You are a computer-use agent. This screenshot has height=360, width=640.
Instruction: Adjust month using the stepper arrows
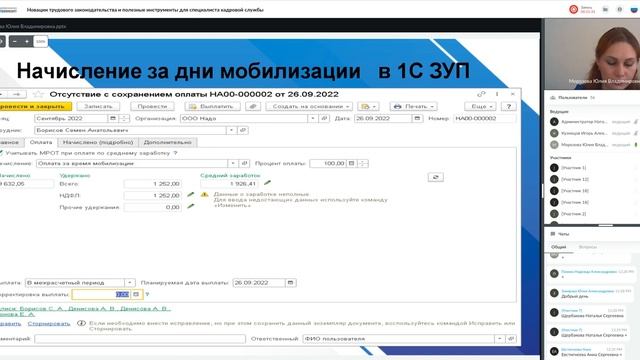click(x=124, y=118)
